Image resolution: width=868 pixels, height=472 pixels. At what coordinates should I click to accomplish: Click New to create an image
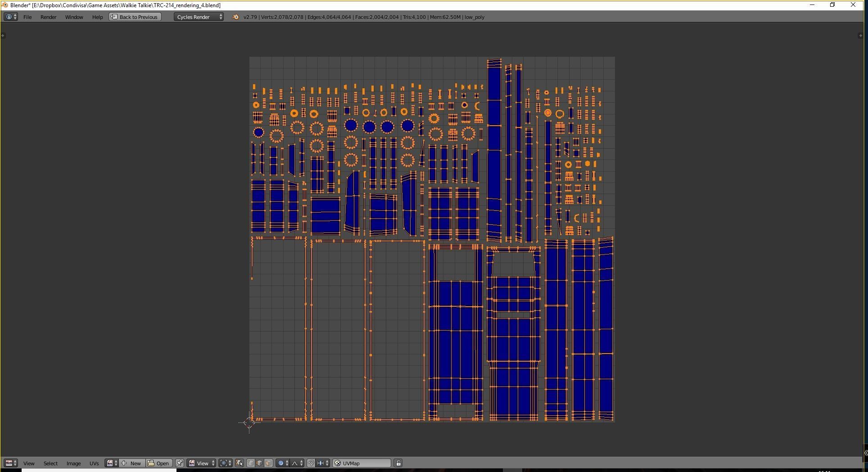pyautogui.click(x=132, y=463)
